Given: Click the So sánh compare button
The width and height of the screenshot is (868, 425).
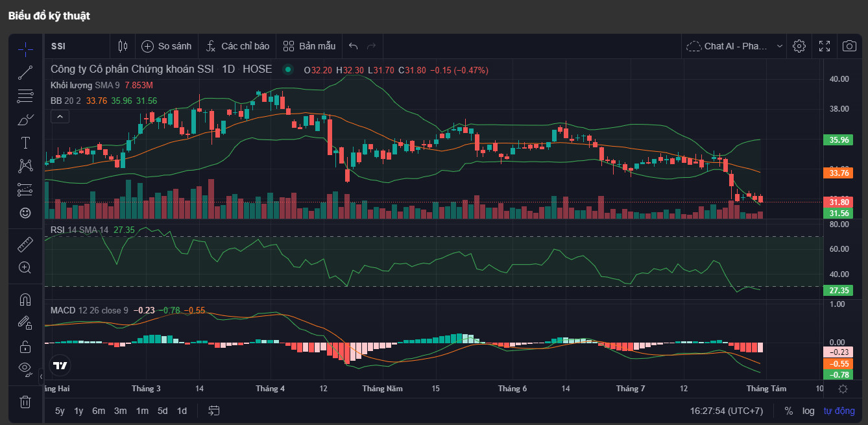Looking at the screenshot, I should [x=167, y=46].
